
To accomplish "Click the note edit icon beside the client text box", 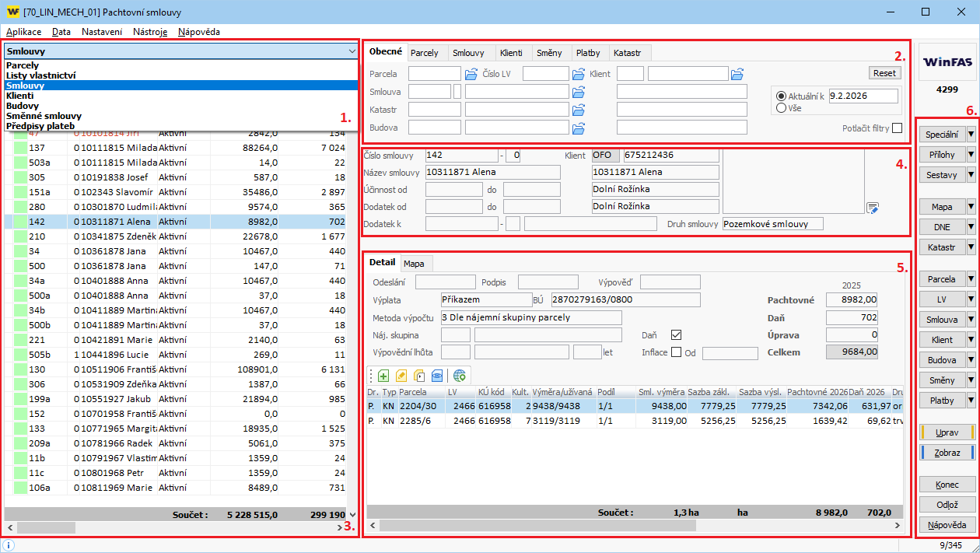I will [x=873, y=208].
